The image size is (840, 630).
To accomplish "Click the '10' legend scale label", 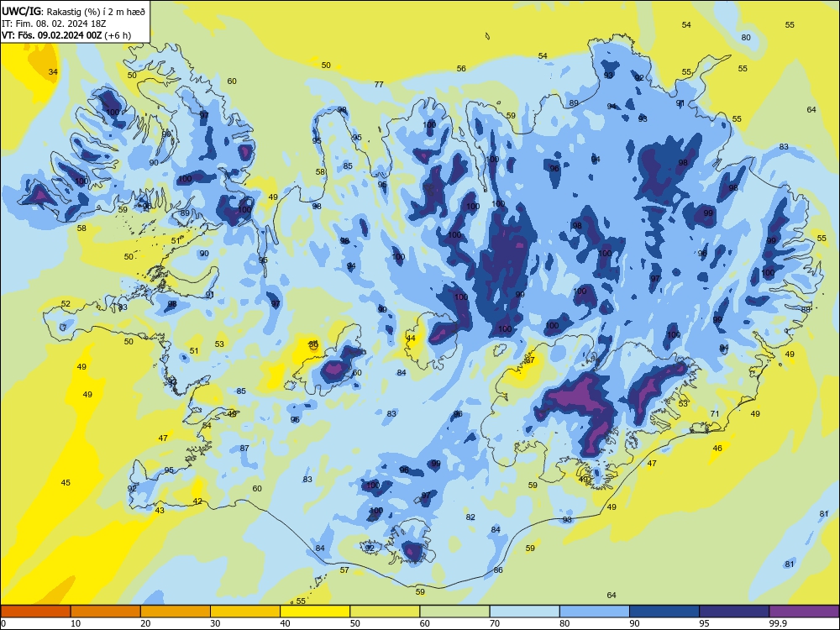I will pos(76,623).
